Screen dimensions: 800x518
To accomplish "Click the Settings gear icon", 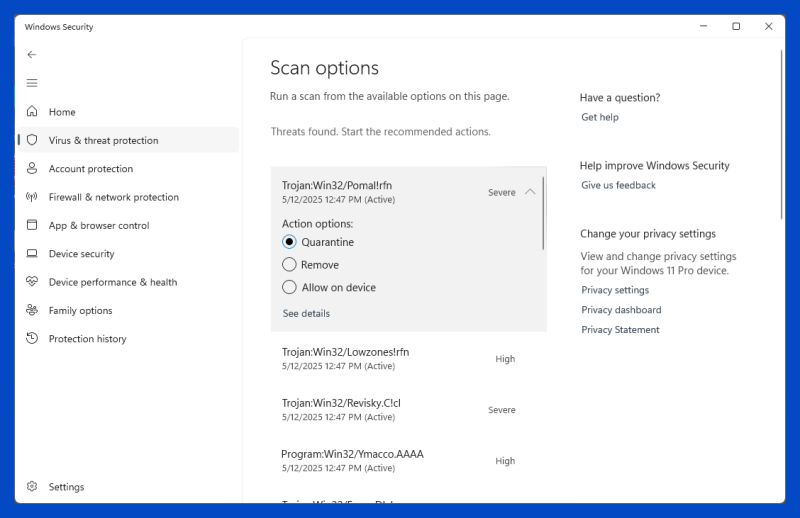I will click(32, 486).
